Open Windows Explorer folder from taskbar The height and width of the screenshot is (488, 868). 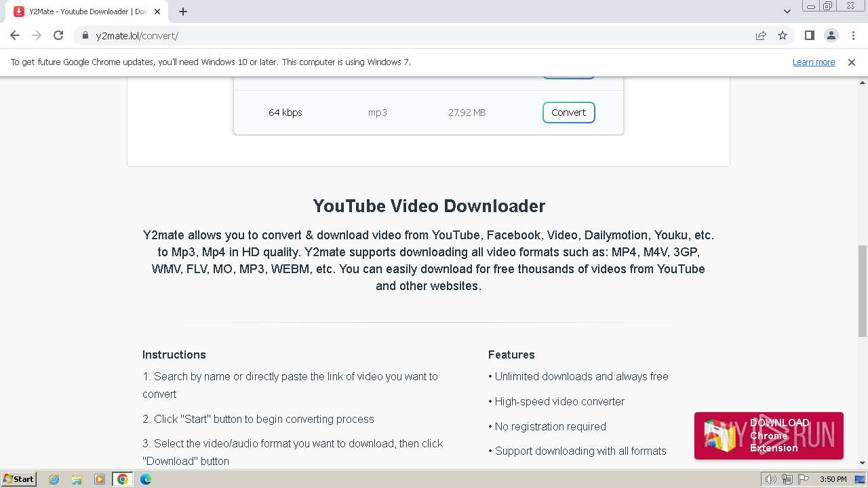(77, 479)
